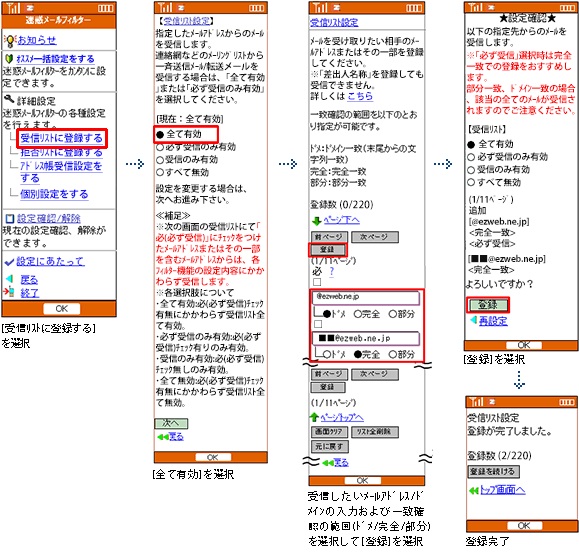579x556 pixels.
Task: Click ページ下へ link
Action: click(342, 221)
